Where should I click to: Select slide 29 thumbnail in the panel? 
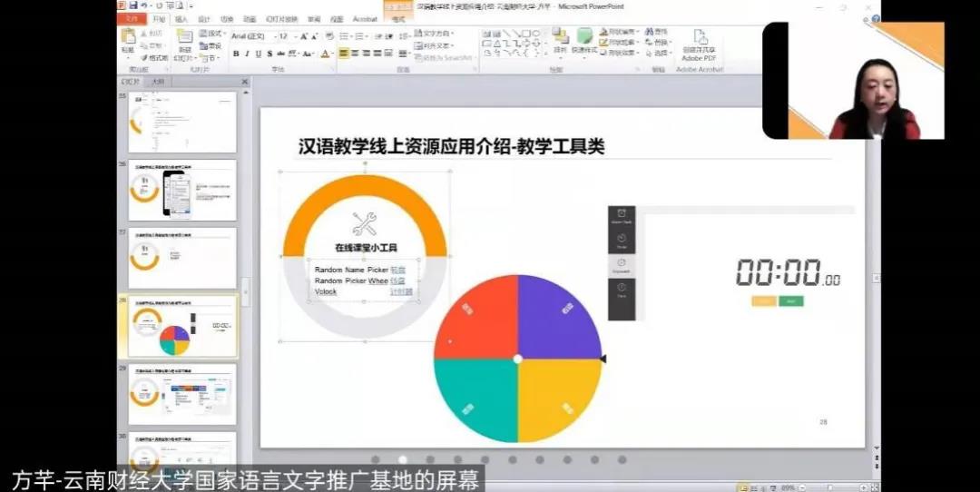pos(182,395)
